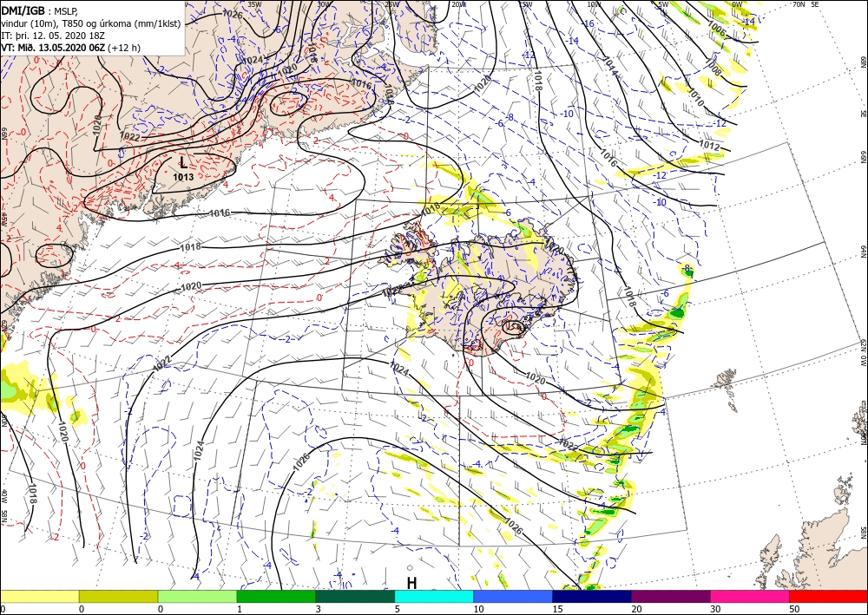
Task: Click the 1008 isobar label
Action: 713,68
